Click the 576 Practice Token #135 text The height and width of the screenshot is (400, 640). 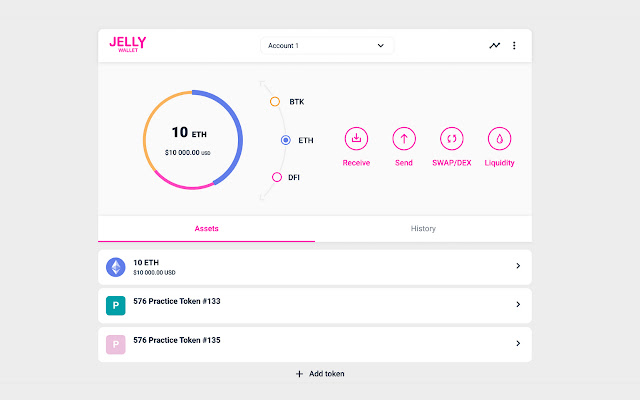[x=177, y=340]
